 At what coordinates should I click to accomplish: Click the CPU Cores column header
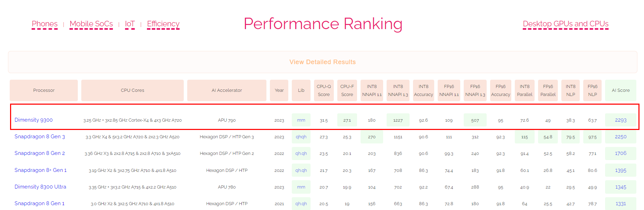tap(132, 90)
